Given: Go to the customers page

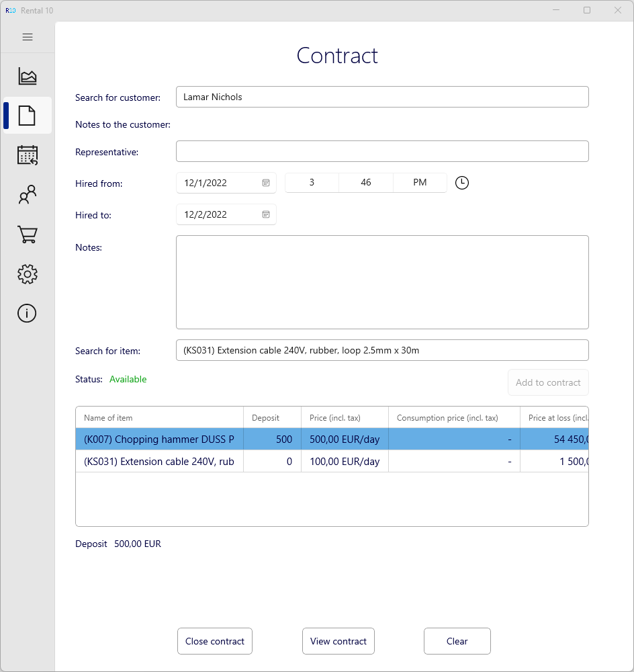Looking at the screenshot, I should pyautogui.click(x=28, y=195).
